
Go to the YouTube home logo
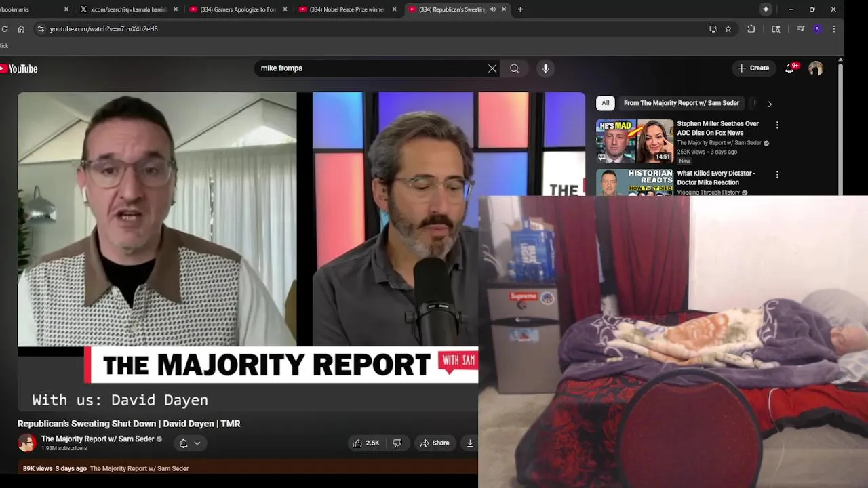[x=19, y=68]
